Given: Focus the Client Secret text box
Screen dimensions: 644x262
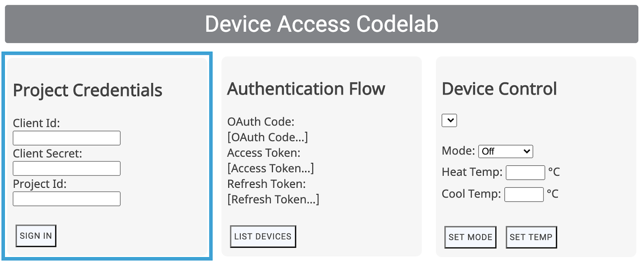Looking at the screenshot, I should 66,168.
